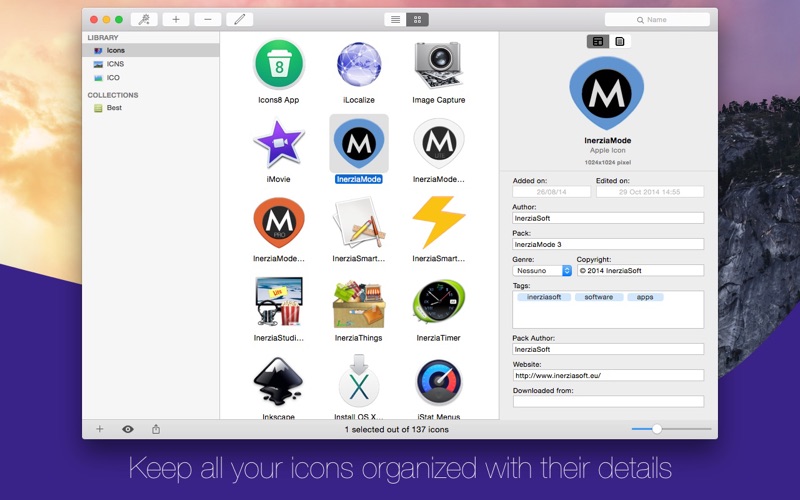The width and height of the screenshot is (800, 500).
Task: Click the plus add icon toolbar button
Action: 176,19
